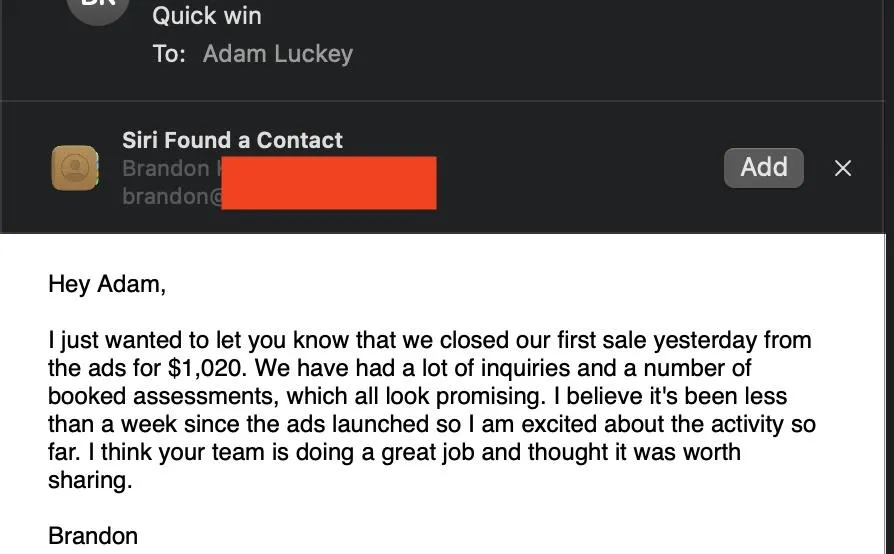This screenshot has height=554, width=894.
Task: Click the Quick win subject line
Action: tap(207, 15)
